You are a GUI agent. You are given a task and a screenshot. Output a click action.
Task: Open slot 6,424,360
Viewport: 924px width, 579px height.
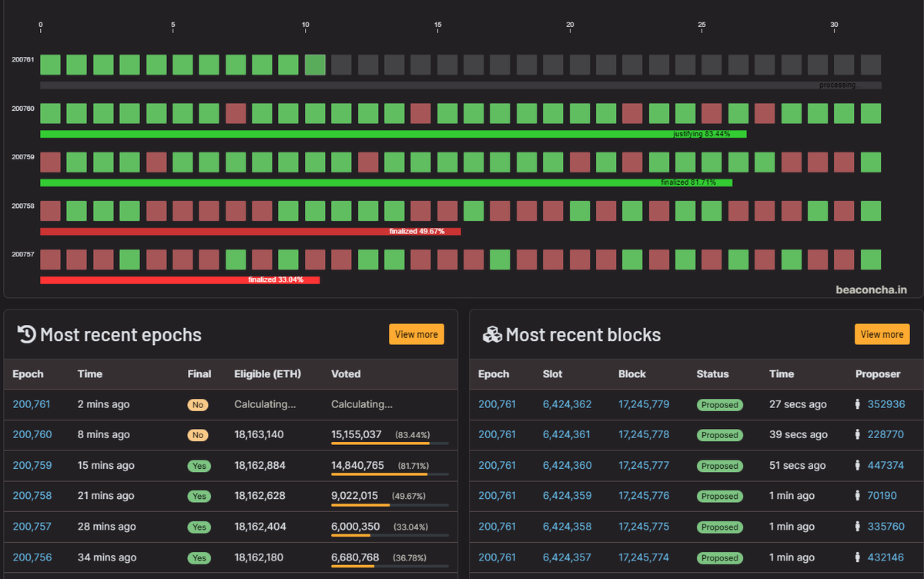tap(567, 465)
